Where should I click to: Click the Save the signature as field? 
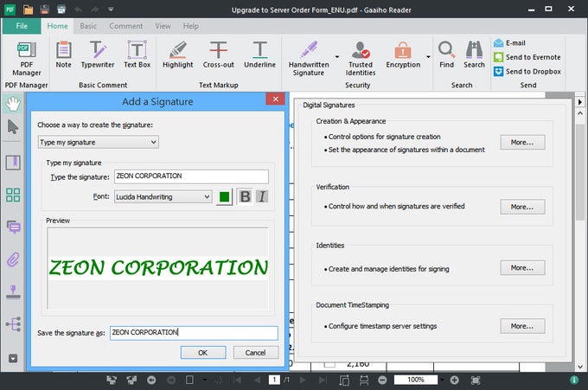click(194, 333)
